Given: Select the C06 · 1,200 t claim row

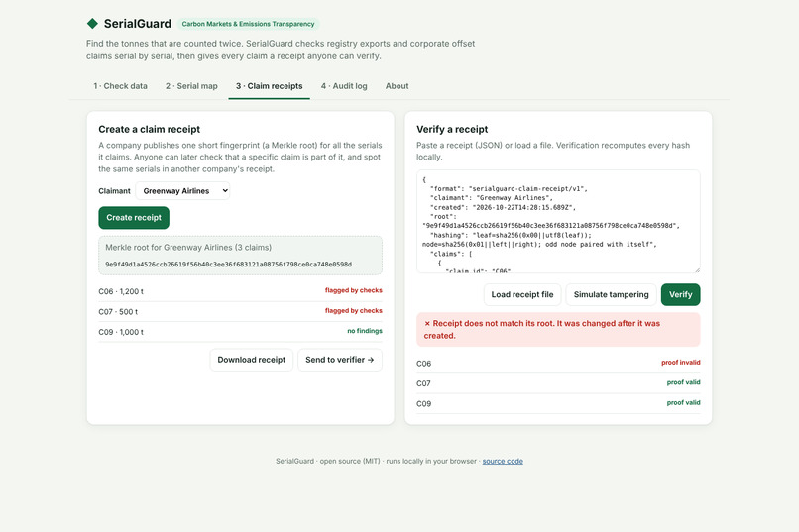Looking at the screenshot, I should (240, 291).
